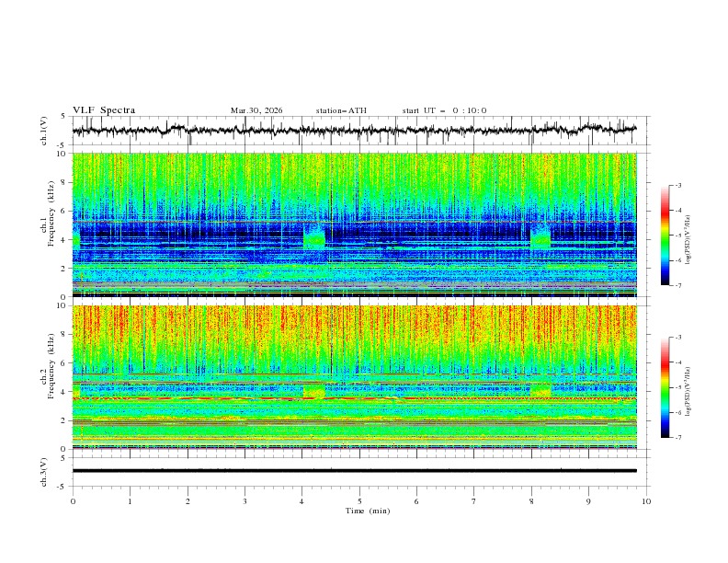Click the "-7" tick on the upper color bar
This screenshot has width=728, height=563.
678,285
